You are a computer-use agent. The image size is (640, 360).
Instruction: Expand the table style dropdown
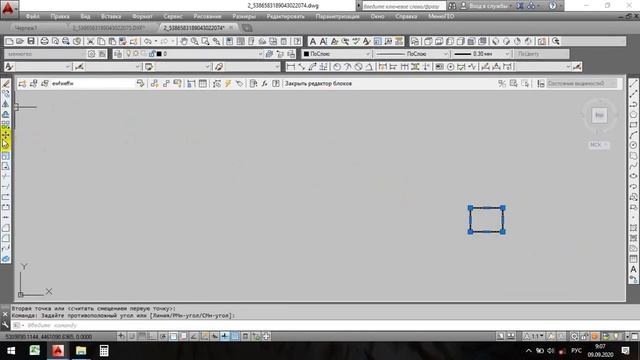click(207, 67)
